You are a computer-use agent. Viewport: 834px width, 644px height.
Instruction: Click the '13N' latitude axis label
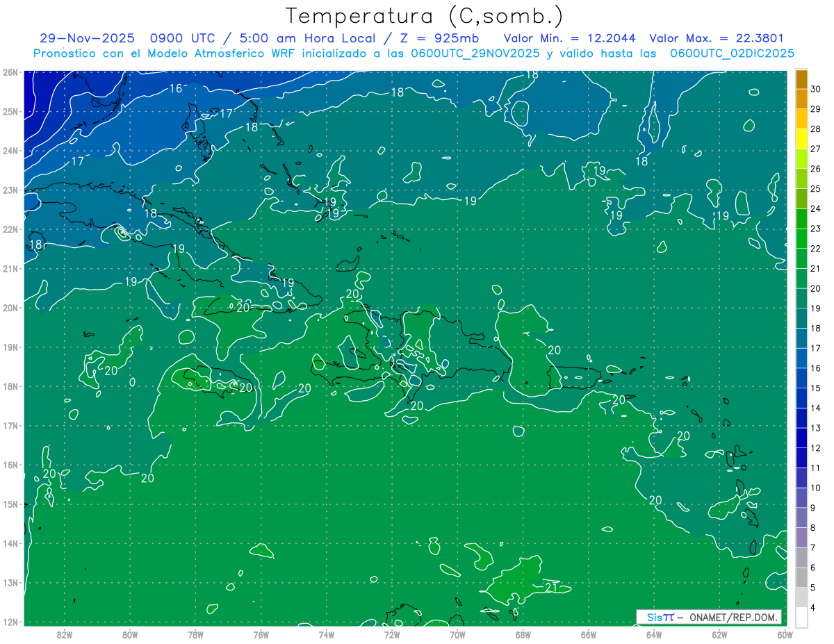10,582
